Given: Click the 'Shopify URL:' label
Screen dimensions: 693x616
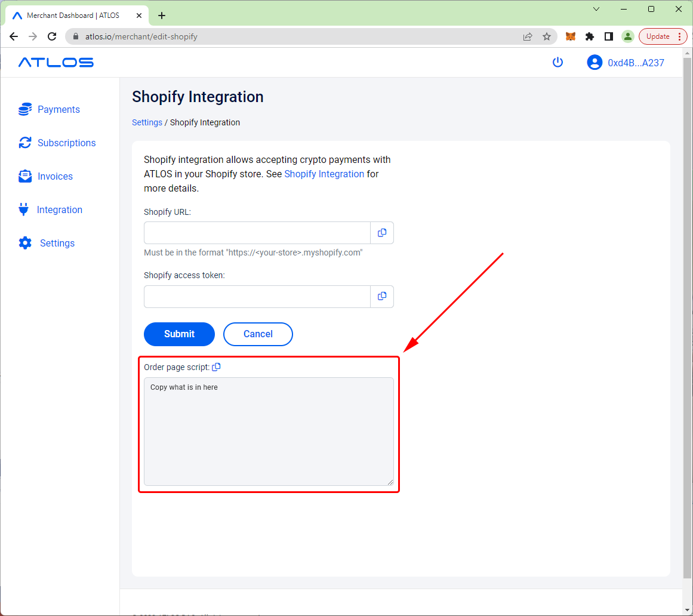Looking at the screenshot, I should click(x=168, y=212).
